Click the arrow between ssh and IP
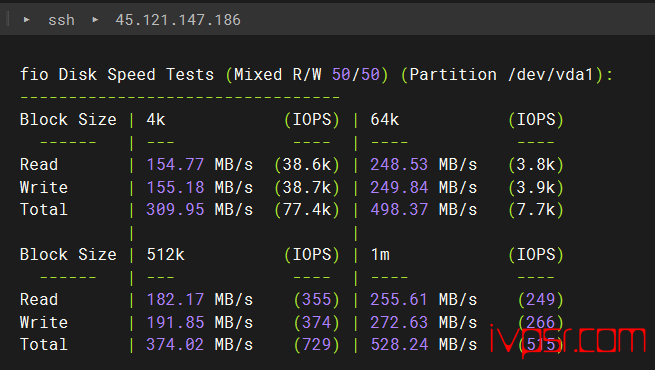Screen dimensions: 655x370 click(95, 20)
